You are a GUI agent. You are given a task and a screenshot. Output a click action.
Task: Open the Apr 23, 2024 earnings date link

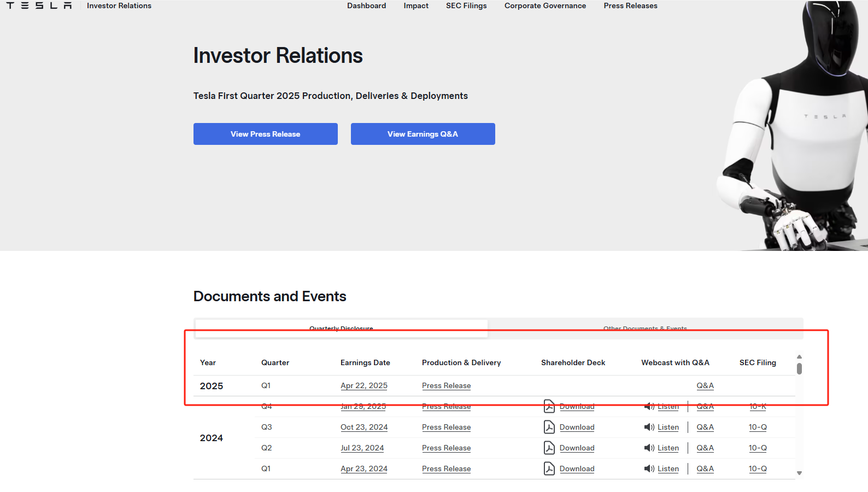[x=364, y=468]
